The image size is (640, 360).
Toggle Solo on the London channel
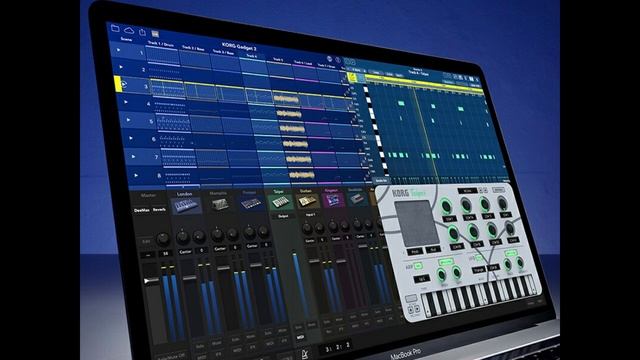click(x=200, y=345)
